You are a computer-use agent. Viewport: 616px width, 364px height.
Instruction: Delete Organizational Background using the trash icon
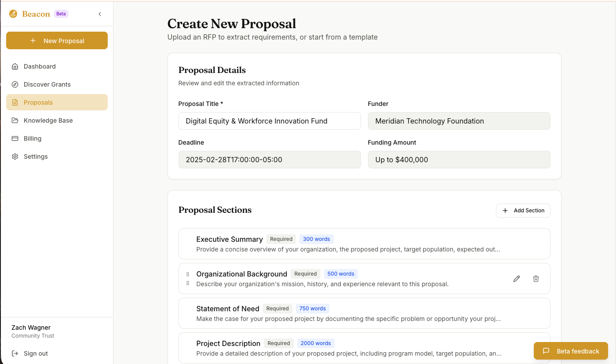click(536, 278)
